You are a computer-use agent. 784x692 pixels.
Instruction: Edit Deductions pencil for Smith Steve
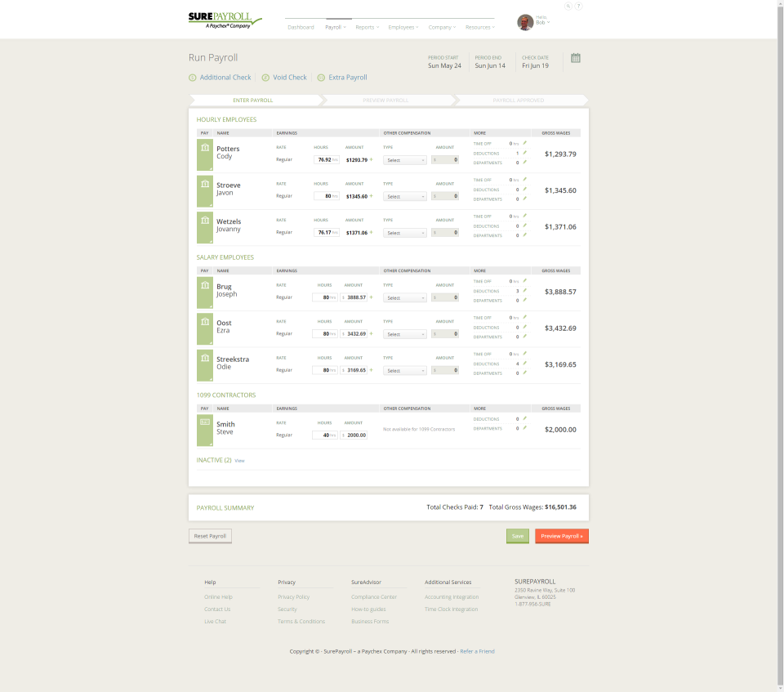[x=524, y=418]
